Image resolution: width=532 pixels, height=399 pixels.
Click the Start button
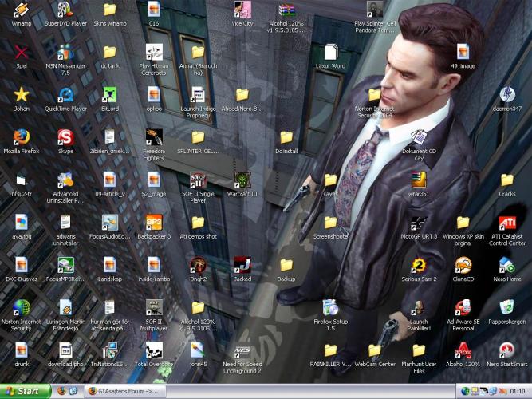[23, 391]
